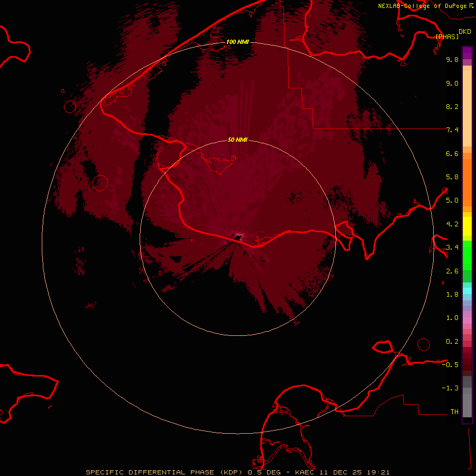Click the 50 NMI range ring label
The height and width of the screenshot is (476, 476).
[x=237, y=140]
